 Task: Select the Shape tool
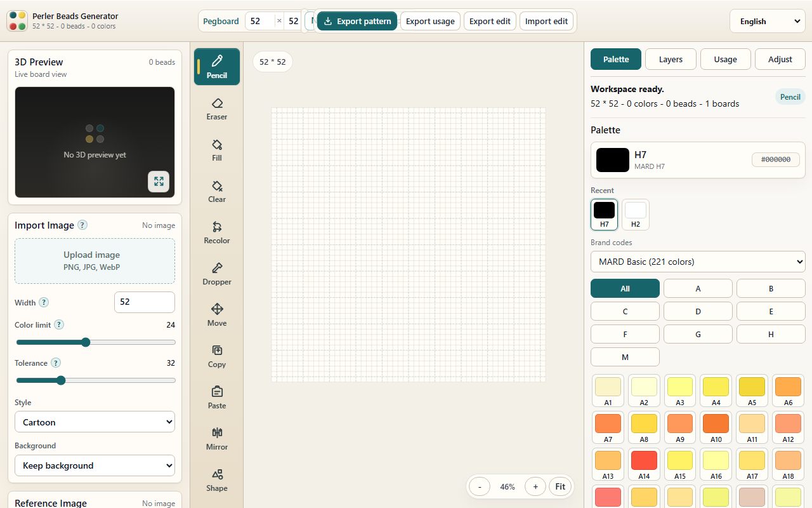(x=217, y=479)
